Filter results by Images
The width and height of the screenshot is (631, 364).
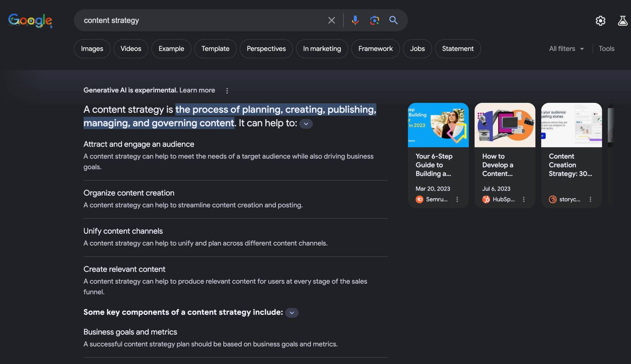[92, 49]
